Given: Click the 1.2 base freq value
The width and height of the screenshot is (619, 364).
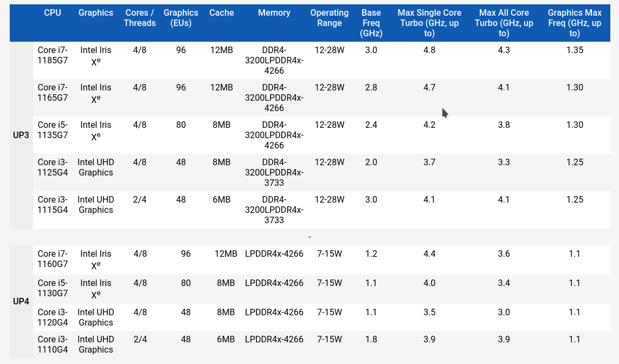Looking at the screenshot, I should tap(371, 253).
